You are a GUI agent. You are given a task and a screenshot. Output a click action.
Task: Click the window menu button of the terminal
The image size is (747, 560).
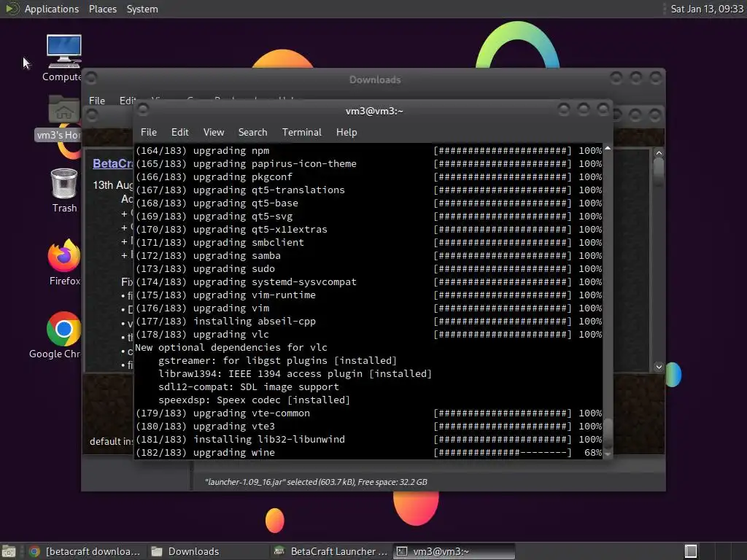pyautogui.click(x=142, y=110)
